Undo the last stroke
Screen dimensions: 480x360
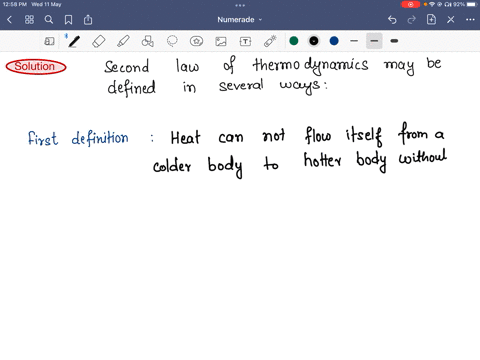392,20
